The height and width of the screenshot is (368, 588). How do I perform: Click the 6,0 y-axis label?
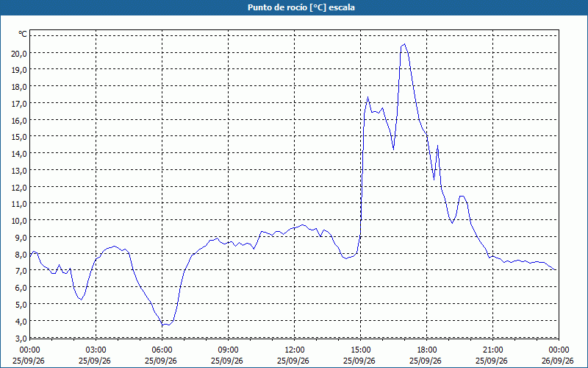tap(21, 287)
